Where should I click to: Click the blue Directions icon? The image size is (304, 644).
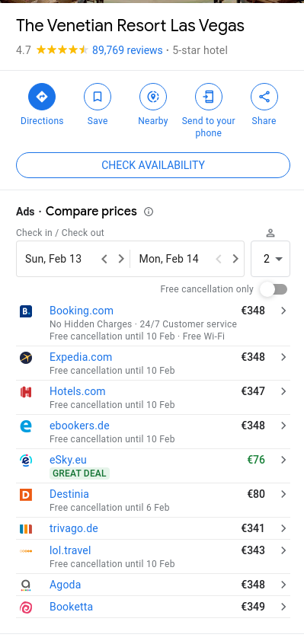42,97
